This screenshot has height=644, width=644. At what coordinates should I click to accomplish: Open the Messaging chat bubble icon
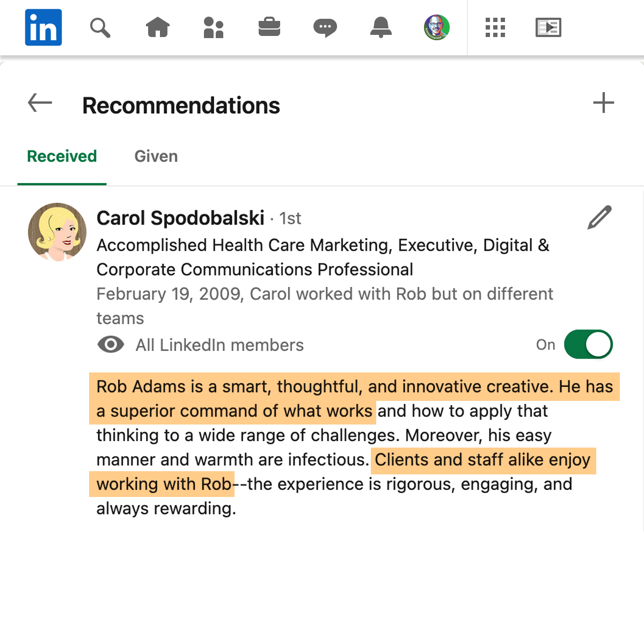coord(325,28)
